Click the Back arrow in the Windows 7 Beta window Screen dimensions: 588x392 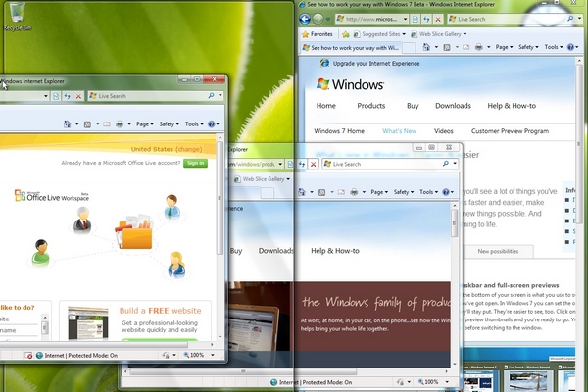(x=305, y=19)
